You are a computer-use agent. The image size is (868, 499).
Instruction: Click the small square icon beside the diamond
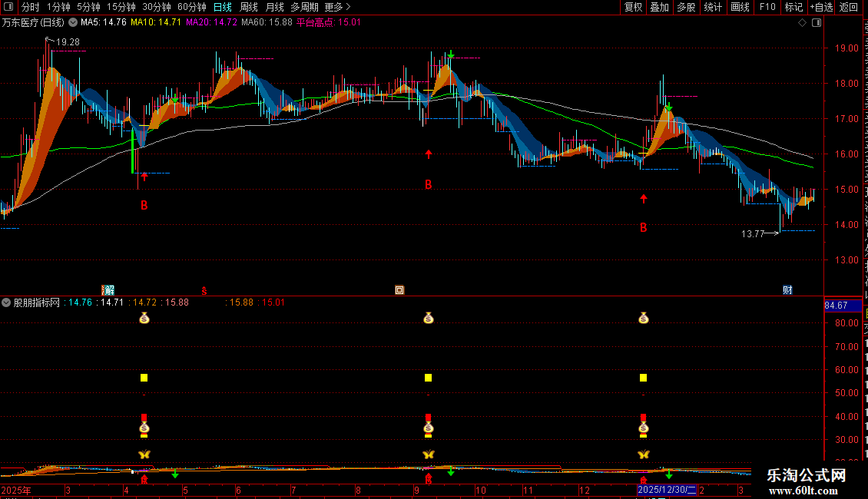point(815,23)
